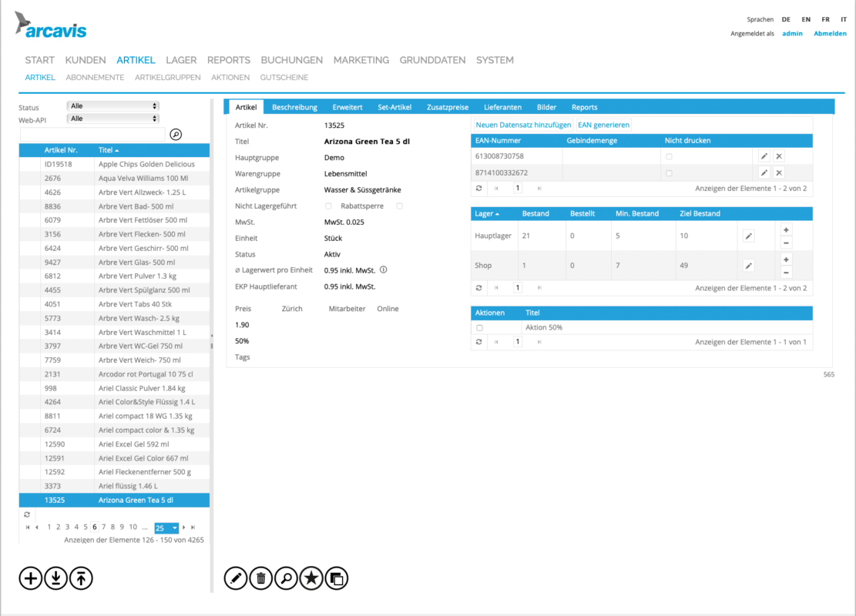Increase Shop stock with plus button
Image resolution: width=856 pixels, height=616 pixels.
click(786, 259)
